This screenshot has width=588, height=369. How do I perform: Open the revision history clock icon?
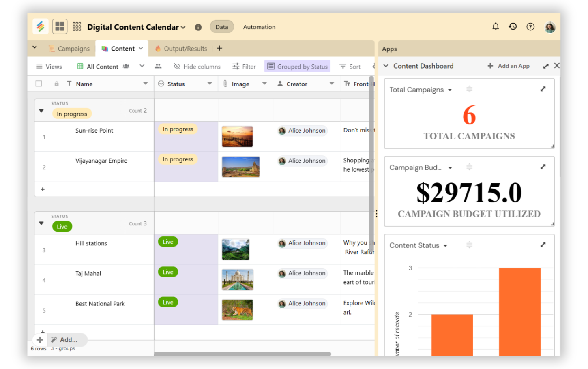[x=513, y=27]
